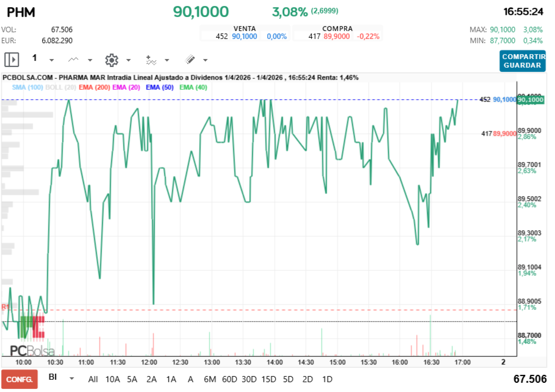Click the line chart type icon

coord(74,60)
